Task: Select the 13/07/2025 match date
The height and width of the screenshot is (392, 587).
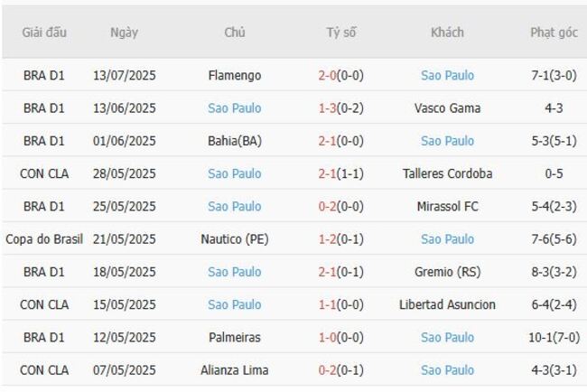Action: point(124,76)
